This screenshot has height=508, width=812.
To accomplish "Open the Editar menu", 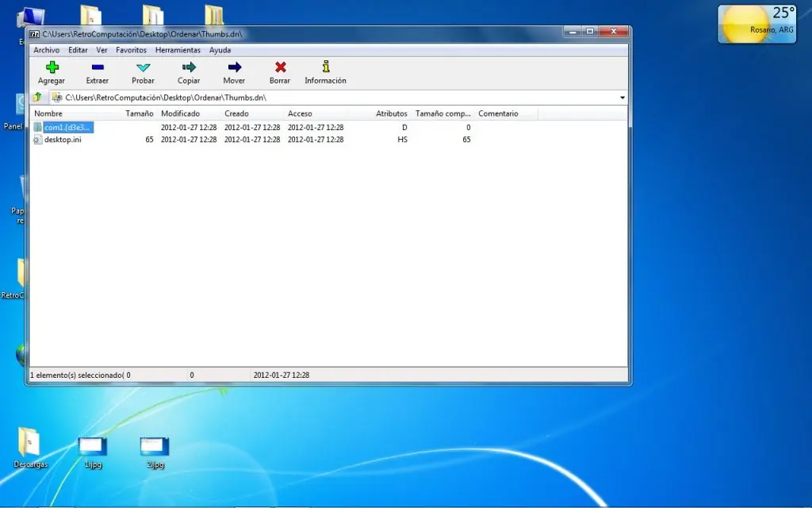I will point(78,50).
